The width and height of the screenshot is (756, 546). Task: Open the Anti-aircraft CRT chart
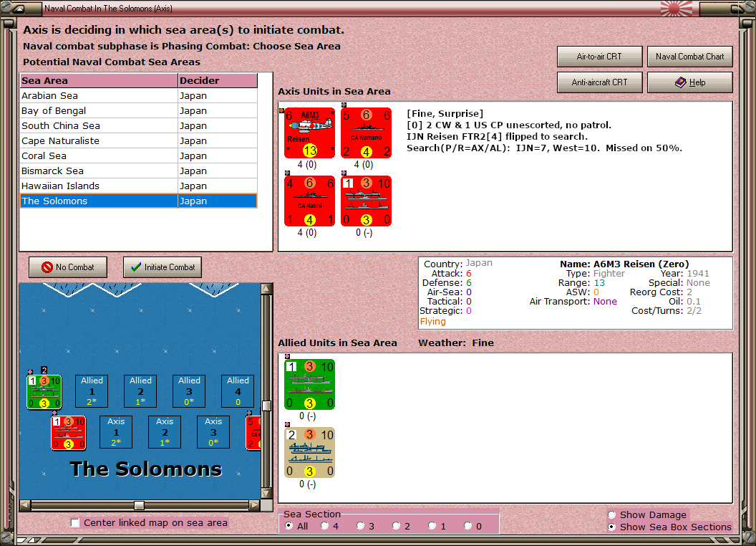599,82
